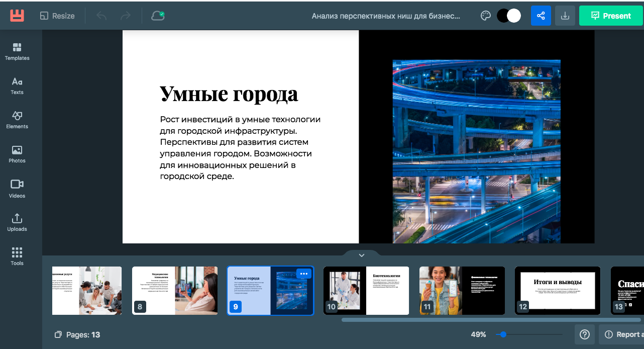Open options menu on slide 9
Image resolution: width=644 pixels, height=349 pixels.
303,273
